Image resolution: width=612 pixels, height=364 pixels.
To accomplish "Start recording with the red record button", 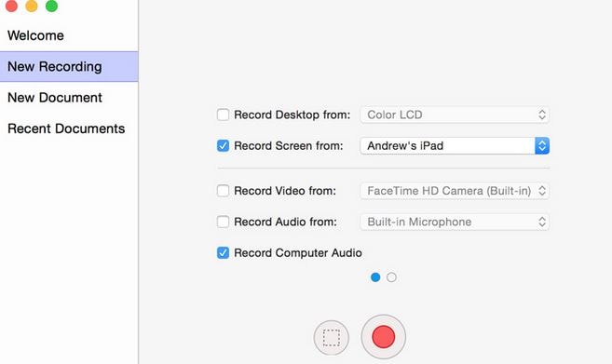I will 383,337.
